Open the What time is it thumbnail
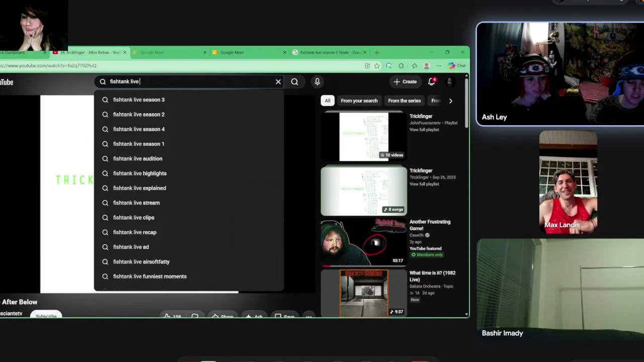This screenshot has width=644, height=362. pos(364,294)
